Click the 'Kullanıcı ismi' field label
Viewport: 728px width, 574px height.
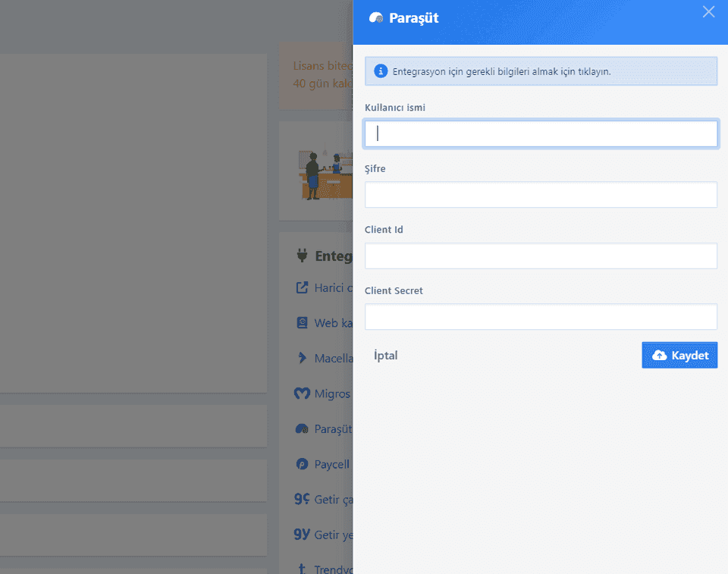coord(394,108)
